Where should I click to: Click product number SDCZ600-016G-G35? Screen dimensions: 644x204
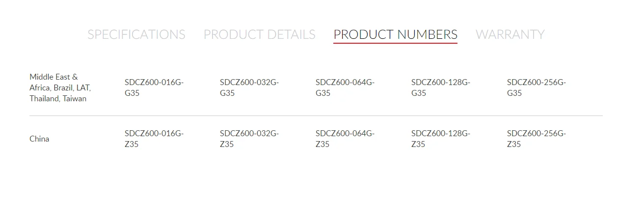coord(154,87)
